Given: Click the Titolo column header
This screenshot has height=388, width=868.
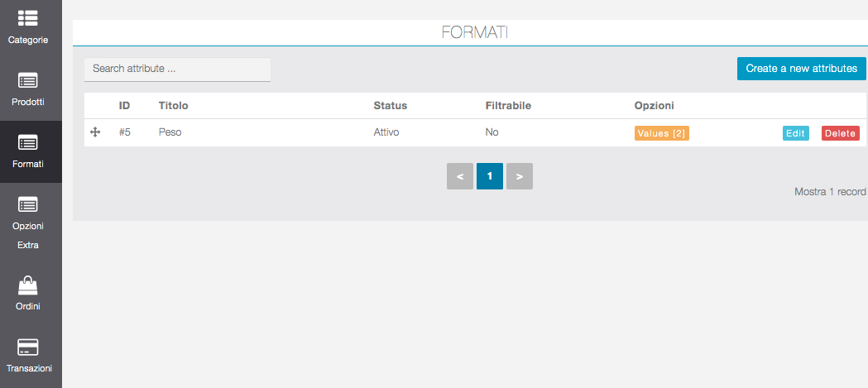Looking at the screenshot, I should (x=173, y=106).
